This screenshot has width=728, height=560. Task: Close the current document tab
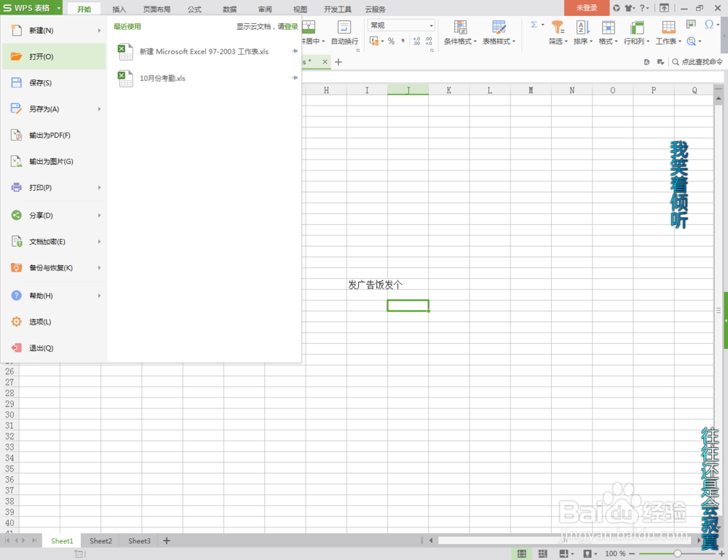pos(325,62)
